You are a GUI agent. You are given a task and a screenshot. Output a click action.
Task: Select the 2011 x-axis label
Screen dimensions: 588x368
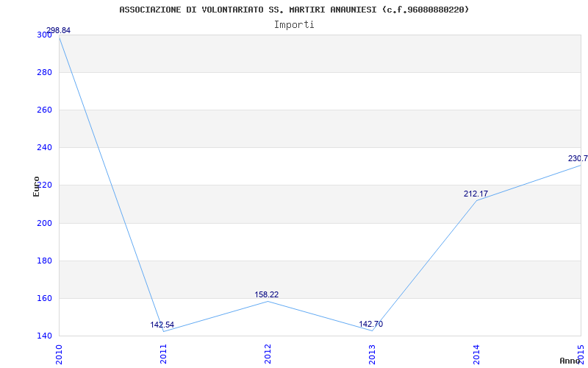(163, 354)
